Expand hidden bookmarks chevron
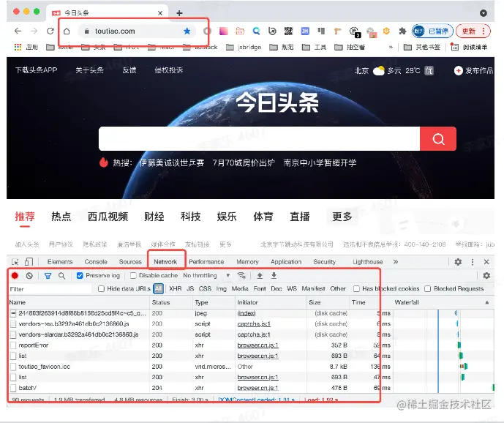The image size is (504, 423). tap(391, 48)
